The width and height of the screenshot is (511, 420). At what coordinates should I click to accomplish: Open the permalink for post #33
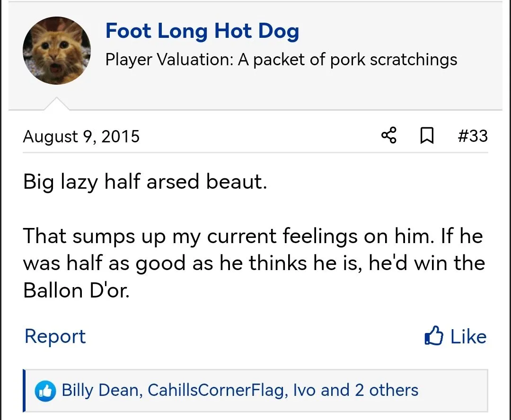point(472,136)
